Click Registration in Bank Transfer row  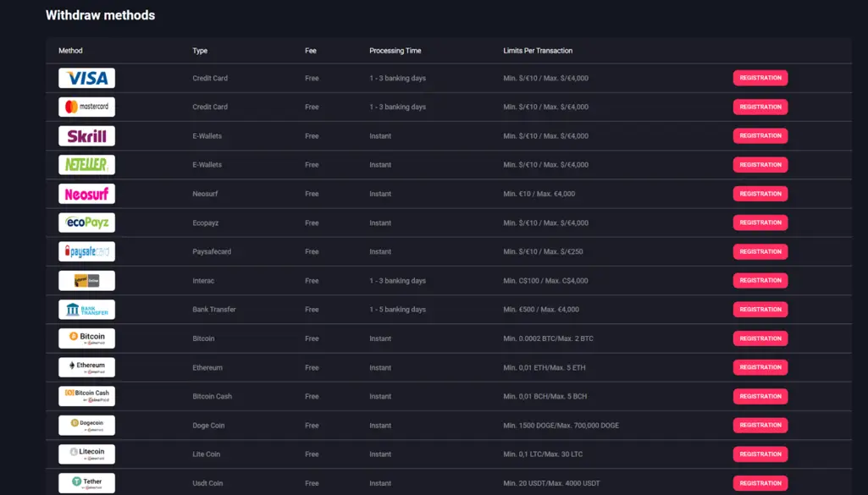click(760, 309)
